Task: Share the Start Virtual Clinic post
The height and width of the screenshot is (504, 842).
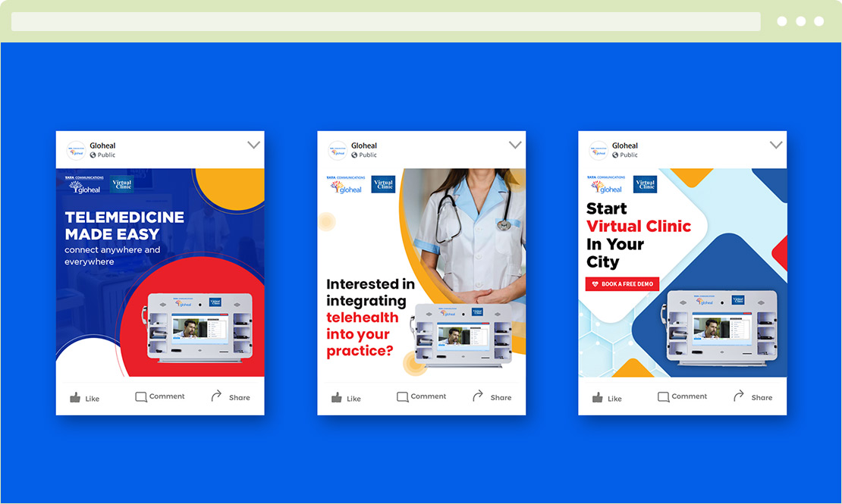Action: tap(739, 396)
